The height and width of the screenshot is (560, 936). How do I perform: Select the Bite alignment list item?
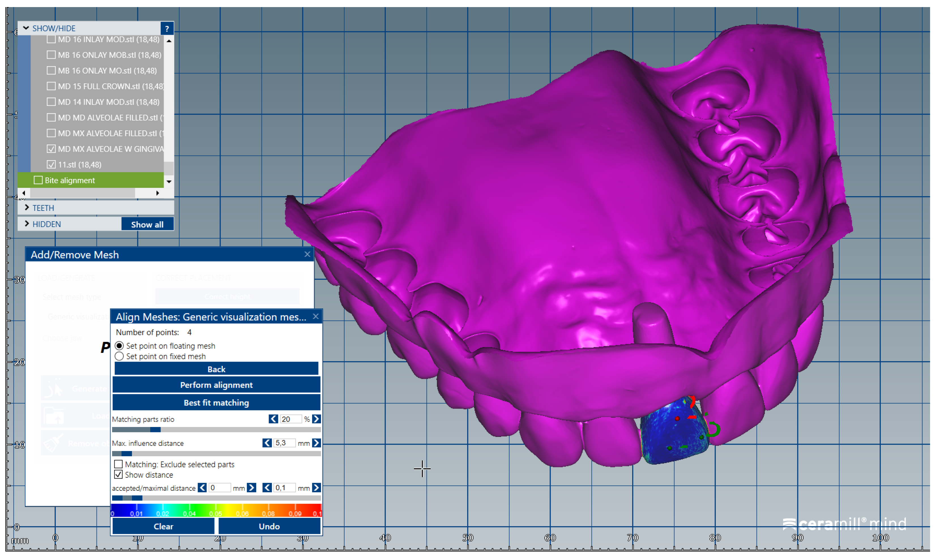[x=69, y=180]
